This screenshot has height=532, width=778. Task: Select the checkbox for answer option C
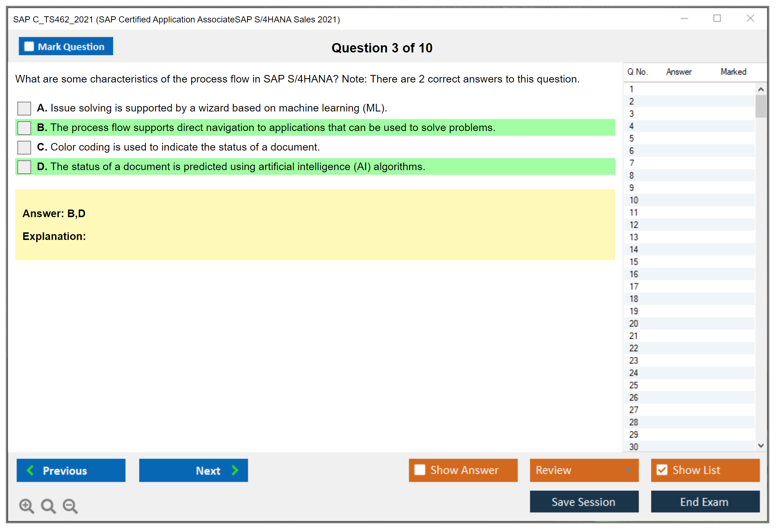click(24, 147)
